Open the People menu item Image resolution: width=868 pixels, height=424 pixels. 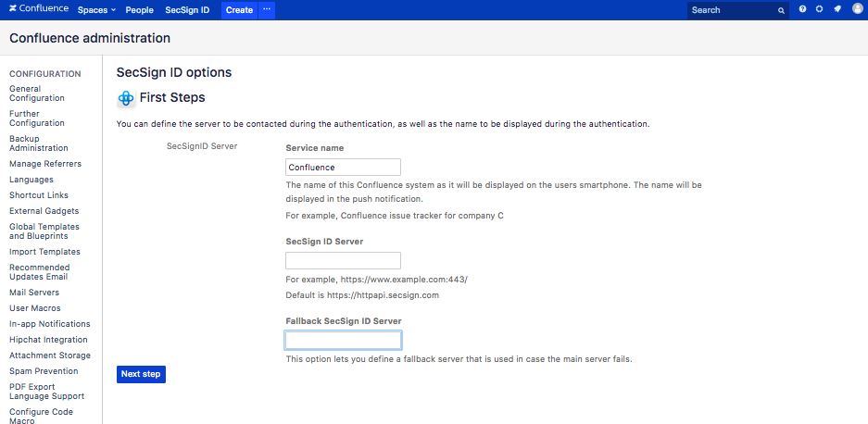pyautogui.click(x=139, y=10)
